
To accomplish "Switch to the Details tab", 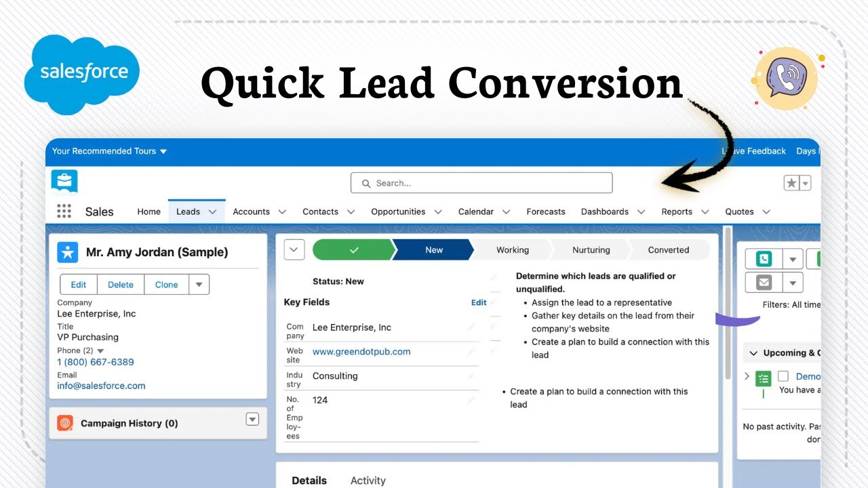I will pyautogui.click(x=309, y=481).
